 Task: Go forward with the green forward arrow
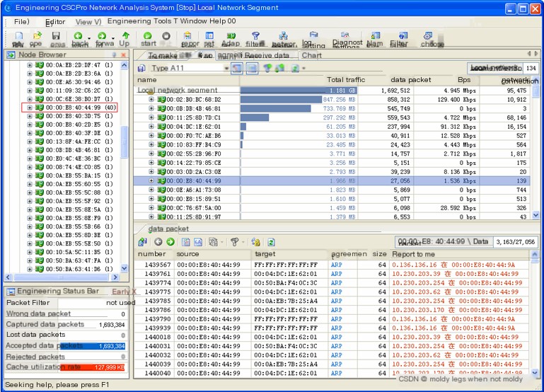pyautogui.click(x=102, y=35)
